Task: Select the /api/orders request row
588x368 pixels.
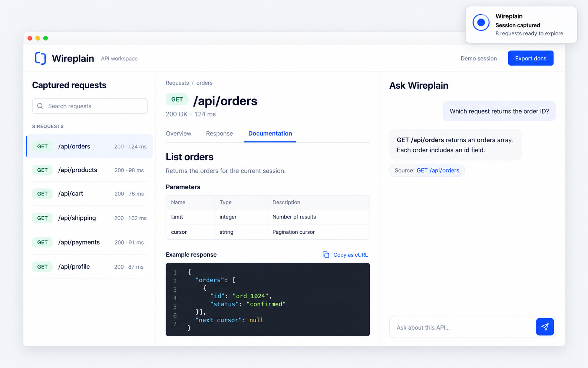Action: point(89,146)
